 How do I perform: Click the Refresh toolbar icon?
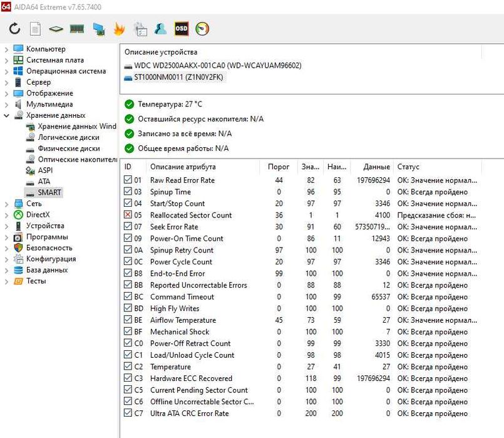pyautogui.click(x=15, y=29)
